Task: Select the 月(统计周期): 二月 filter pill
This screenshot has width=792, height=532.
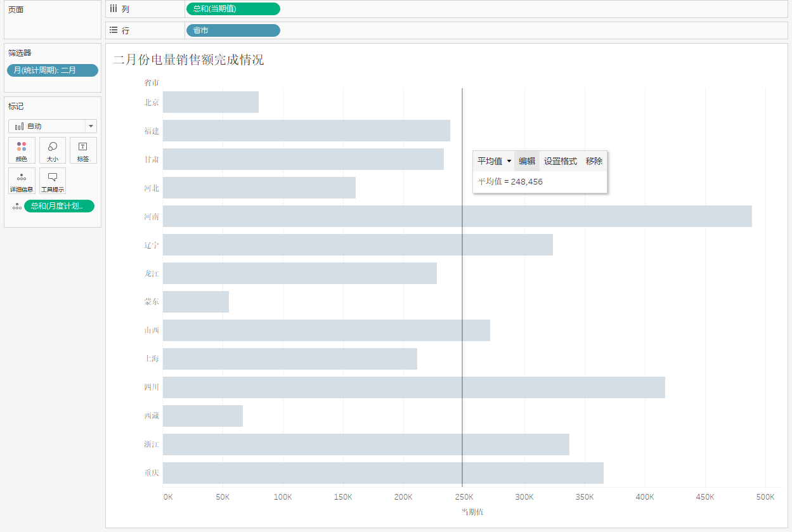Action: coord(53,70)
